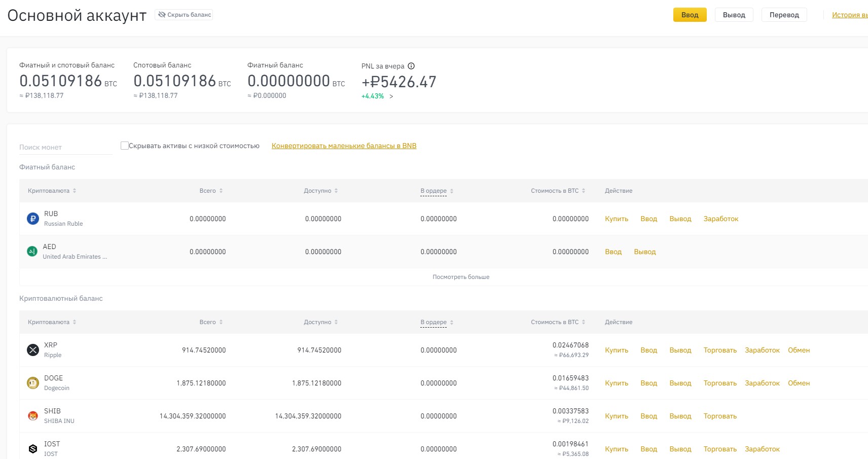Click Ввод in the AED row
This screenshot has height=459, width=868.
point(613,252)
